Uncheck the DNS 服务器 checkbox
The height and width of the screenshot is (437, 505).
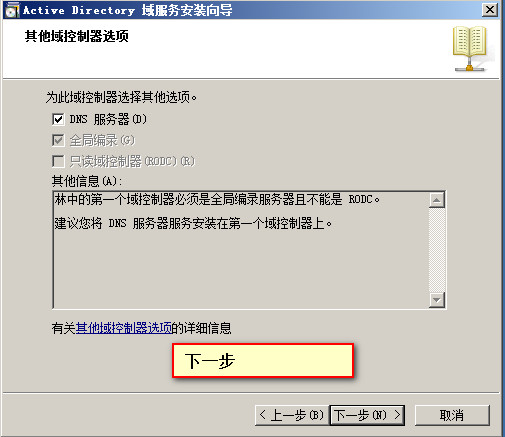[x=58, y=119]
